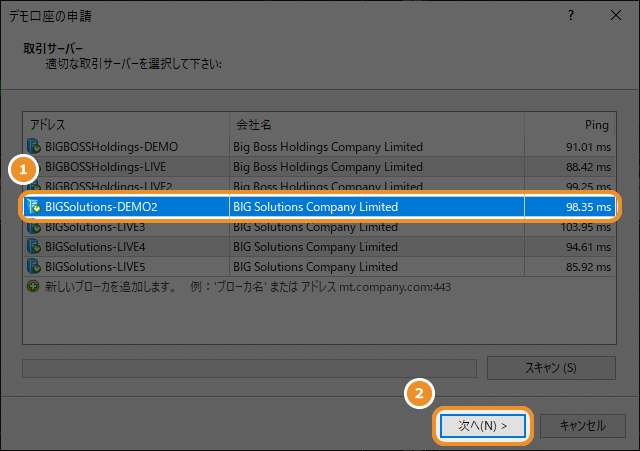640x451 pixels.
Task: Click the 次へ(N) next button
Action: [482, 426]
